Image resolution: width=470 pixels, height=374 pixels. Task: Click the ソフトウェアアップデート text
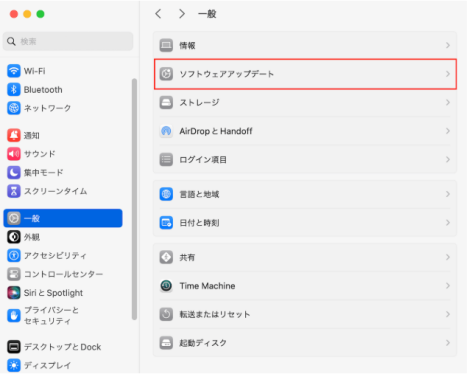[x=226, y=74]
